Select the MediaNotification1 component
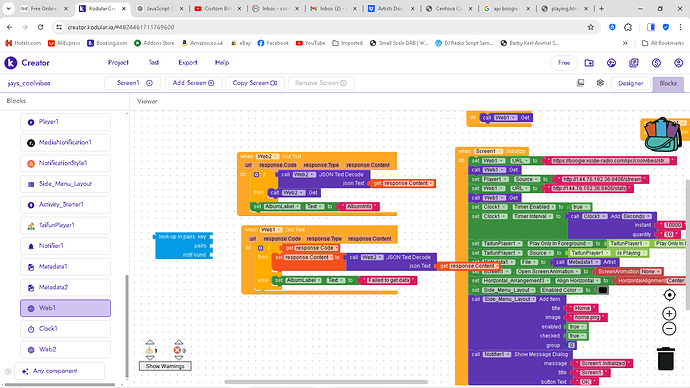 65,143
